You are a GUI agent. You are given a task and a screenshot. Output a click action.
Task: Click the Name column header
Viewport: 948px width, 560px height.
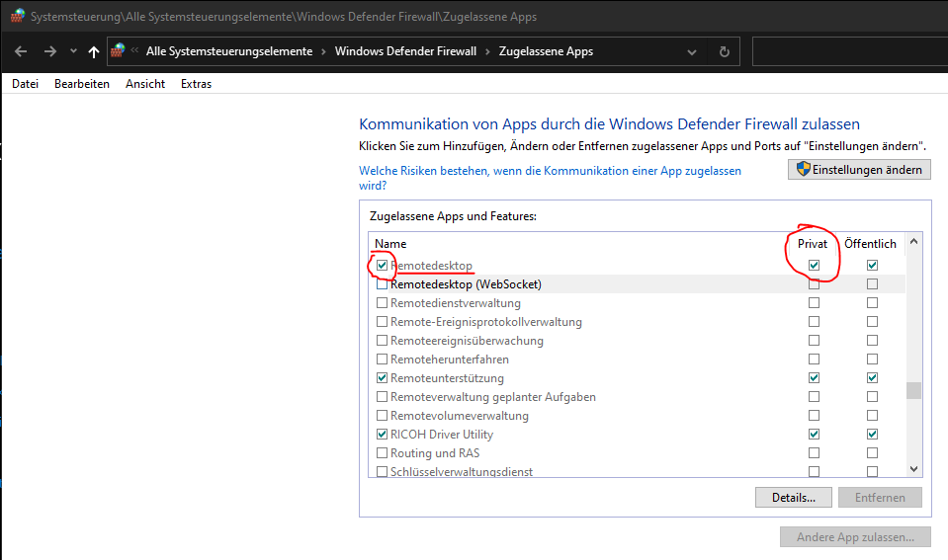(390, 244)
